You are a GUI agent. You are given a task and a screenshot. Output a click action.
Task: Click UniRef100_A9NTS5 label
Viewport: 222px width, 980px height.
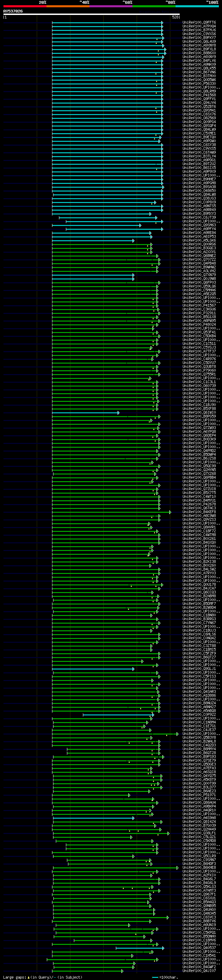(199, 206)
